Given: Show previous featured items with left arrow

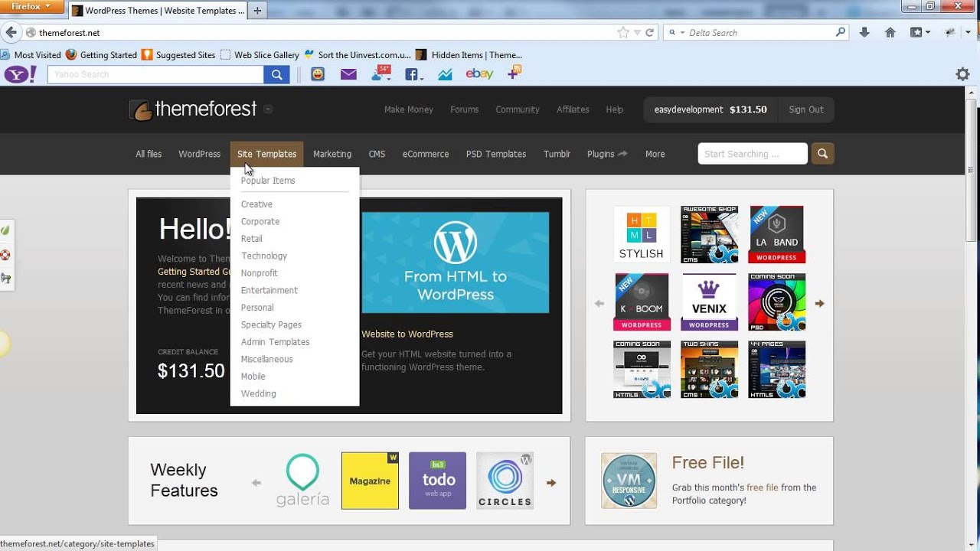Looking at the screenshot, I should click(599, 304).
